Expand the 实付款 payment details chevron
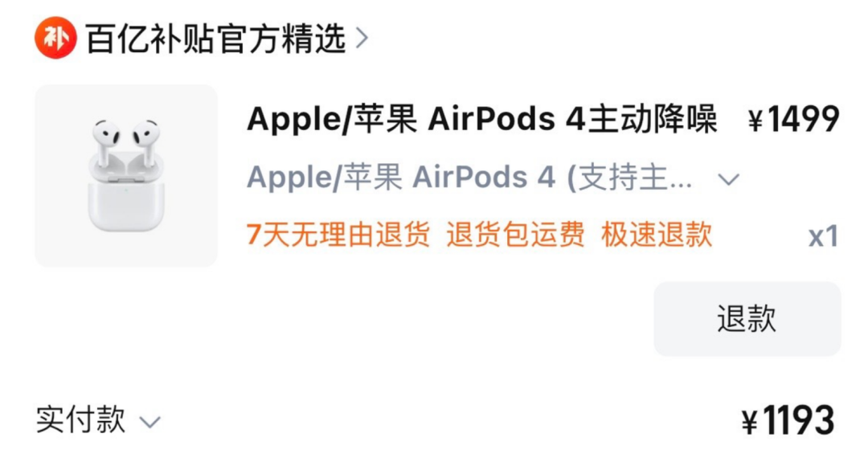The image size is (868, 454). point(150,423)
